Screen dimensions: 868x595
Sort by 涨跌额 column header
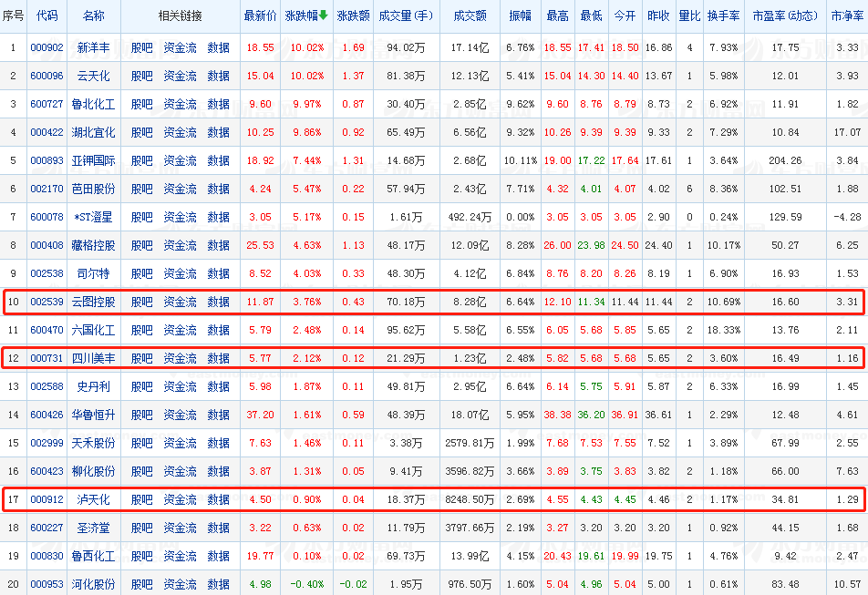(353, 16)
